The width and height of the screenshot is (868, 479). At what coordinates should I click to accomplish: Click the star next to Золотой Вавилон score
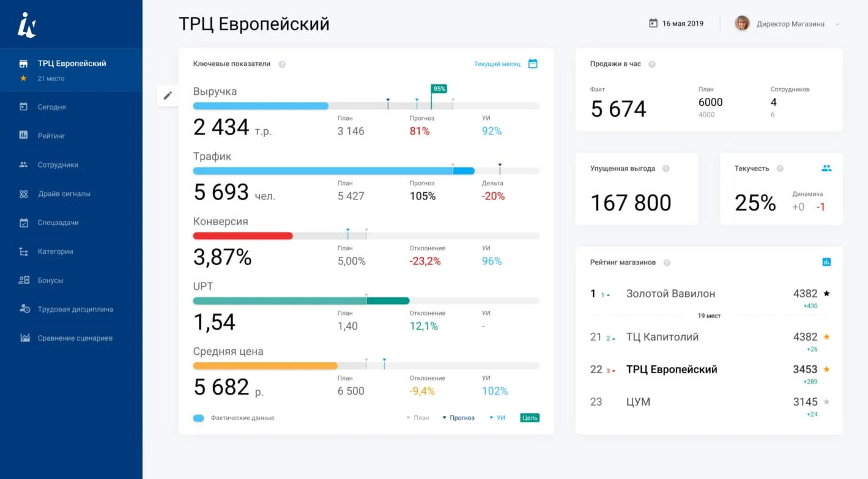point(826,294)
